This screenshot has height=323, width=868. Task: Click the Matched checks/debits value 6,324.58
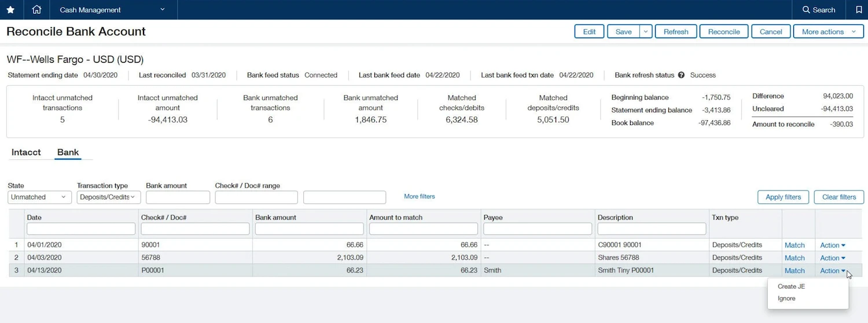click(462, 120)
